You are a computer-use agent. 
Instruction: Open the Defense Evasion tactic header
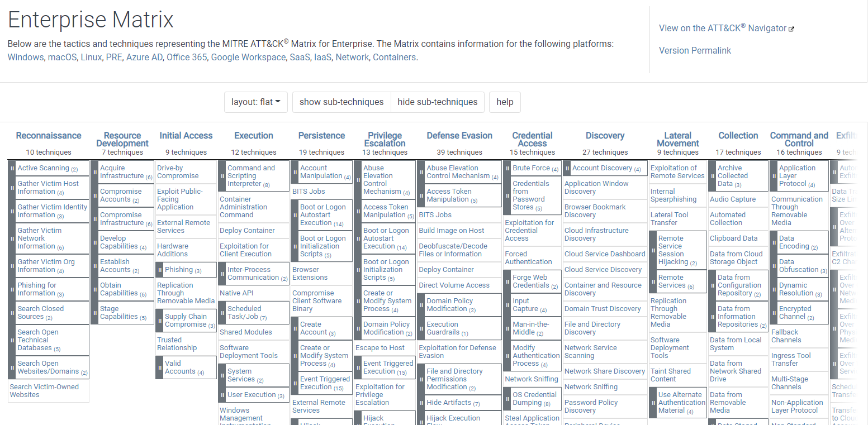pos(459,136)
